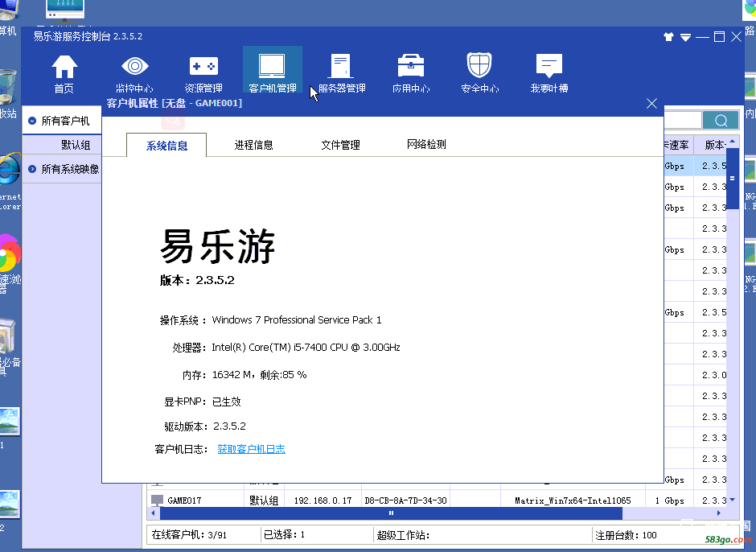The image size is (756, 552).
Task: Open the skin shirt icon in title bar
Action: [668, 37]
